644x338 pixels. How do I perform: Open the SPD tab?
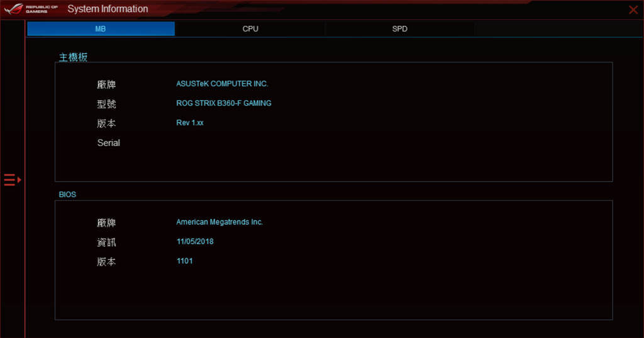coord(399,29)
